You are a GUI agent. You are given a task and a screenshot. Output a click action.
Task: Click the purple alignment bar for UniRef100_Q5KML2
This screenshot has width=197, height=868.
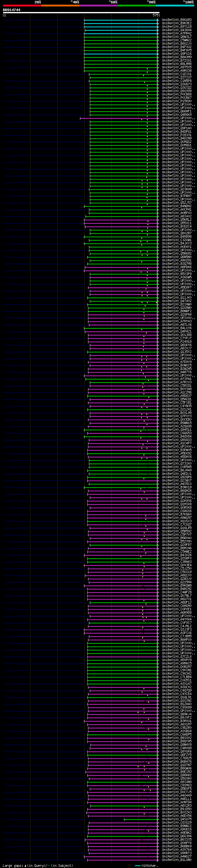pyautogui.click(x=121, y=220)
